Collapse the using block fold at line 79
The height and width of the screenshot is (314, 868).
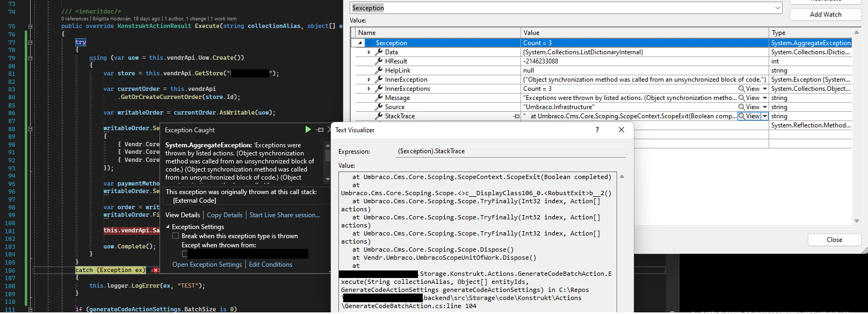tap(30, 58)
